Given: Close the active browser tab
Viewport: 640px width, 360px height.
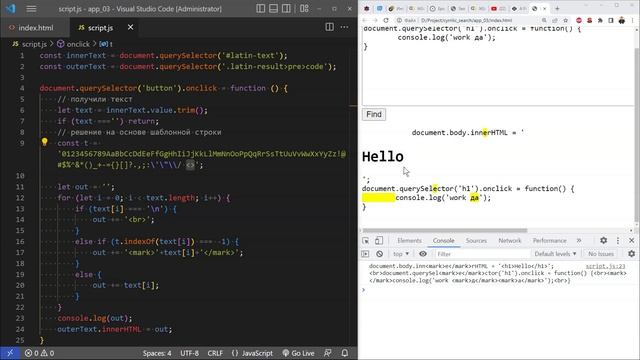Looking at the screenshot, I should tap(544, 9).
